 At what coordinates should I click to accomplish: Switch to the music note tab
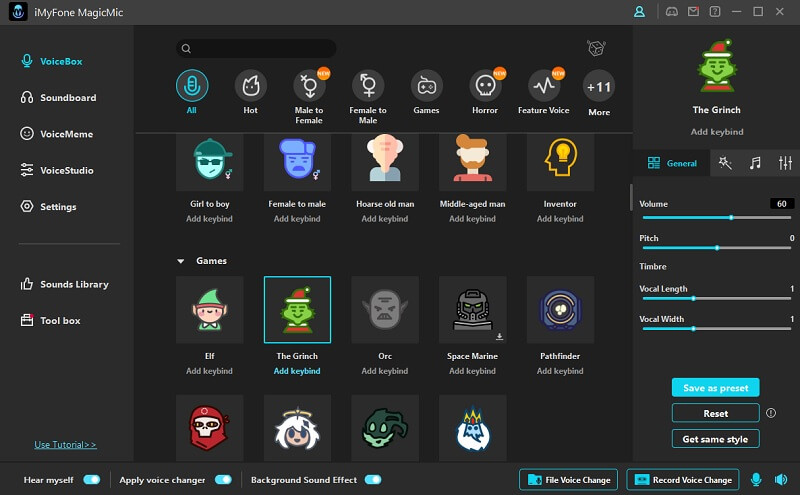(x=755, y=163)
